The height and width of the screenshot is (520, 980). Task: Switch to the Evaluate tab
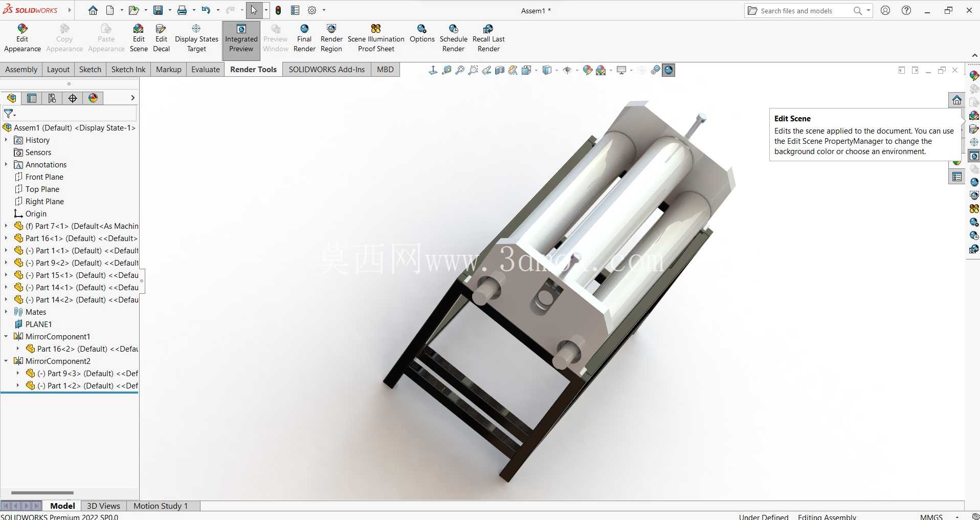tap(206, 70)
